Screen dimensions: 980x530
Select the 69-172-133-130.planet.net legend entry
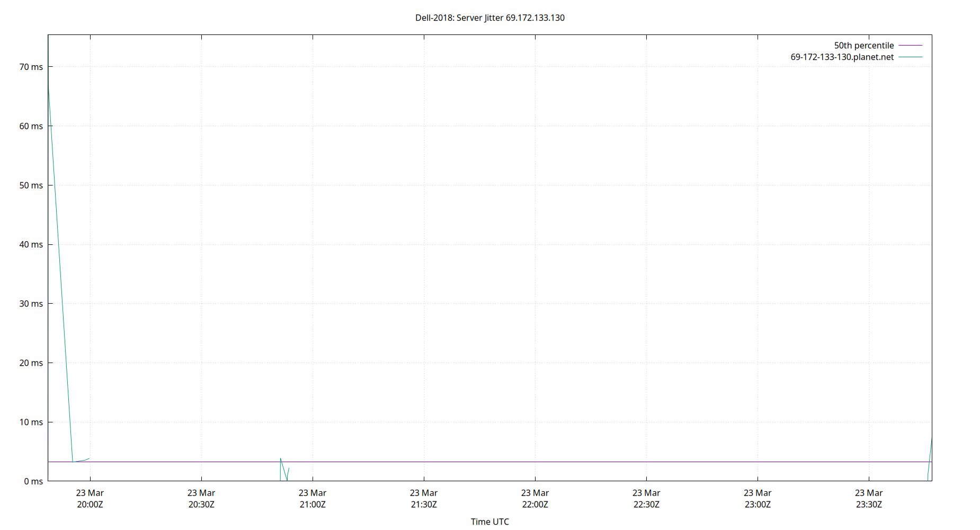[842, 57]
